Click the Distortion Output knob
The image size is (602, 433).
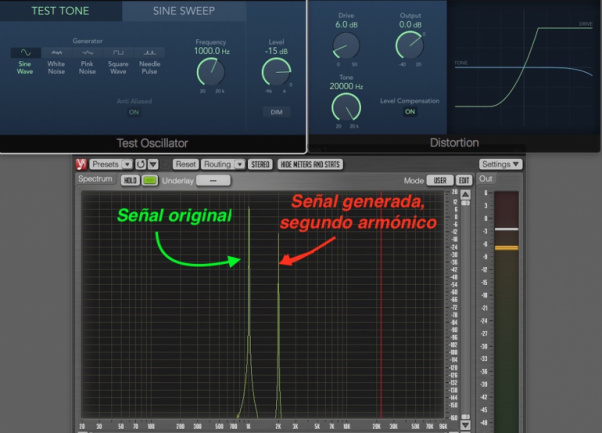(x=410, y=45)
